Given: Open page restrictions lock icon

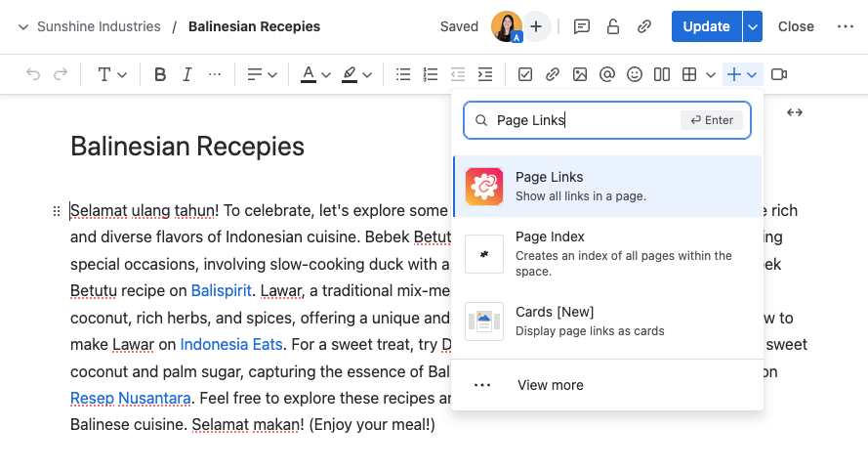Looking at the screenshot, I should (x=613, y=26).
